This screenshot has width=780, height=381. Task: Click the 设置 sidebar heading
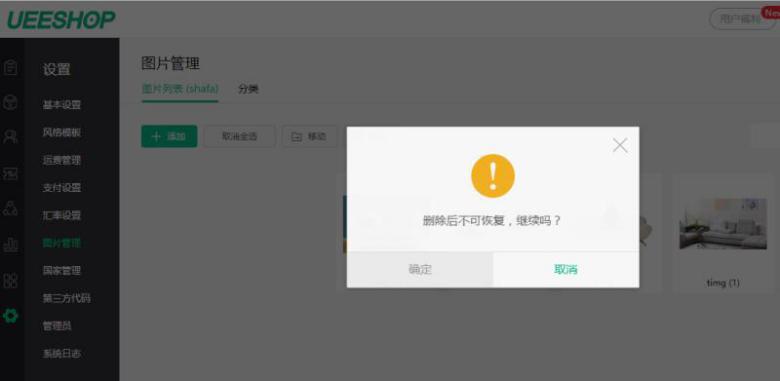coord(57,69)
